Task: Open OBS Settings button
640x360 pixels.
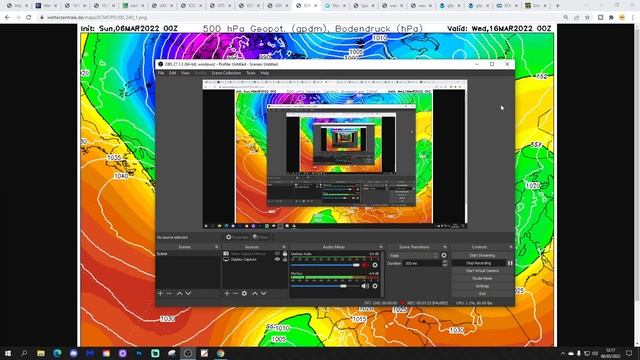Action: click(482, 286)
